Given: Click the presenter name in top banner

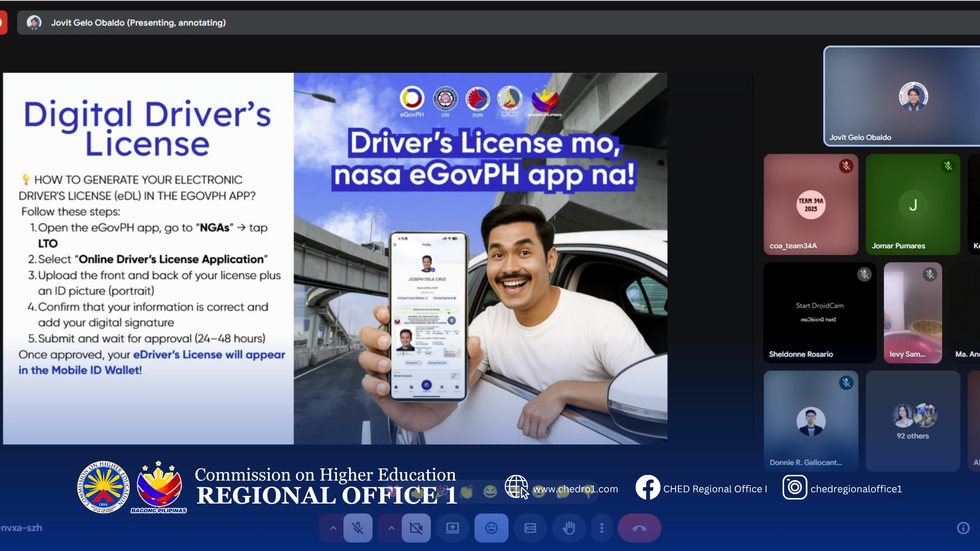Looking at the screenshot, I should [x=138, y=22].
